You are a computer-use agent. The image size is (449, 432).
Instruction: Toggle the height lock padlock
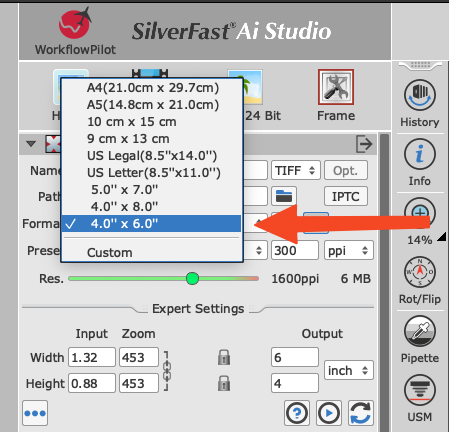pos(224,383)
